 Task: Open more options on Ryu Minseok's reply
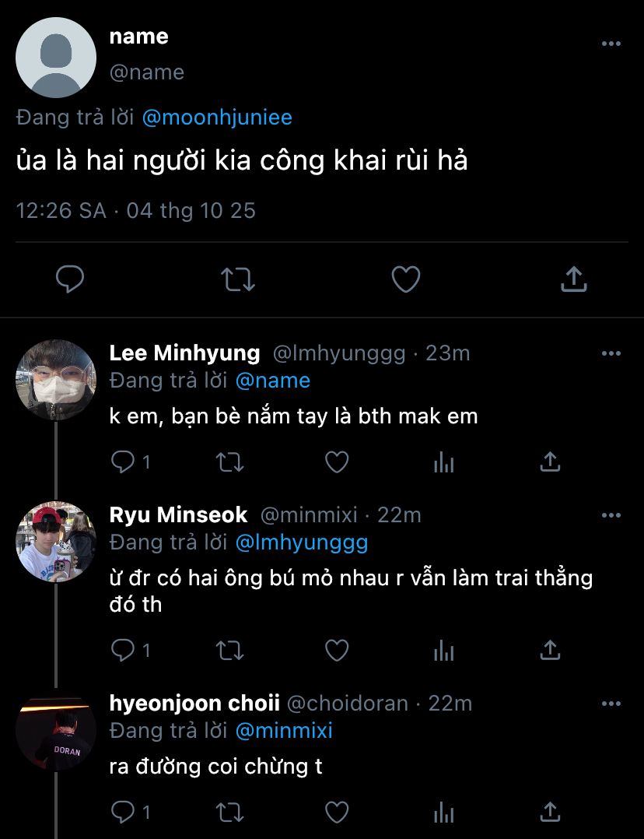611,515
